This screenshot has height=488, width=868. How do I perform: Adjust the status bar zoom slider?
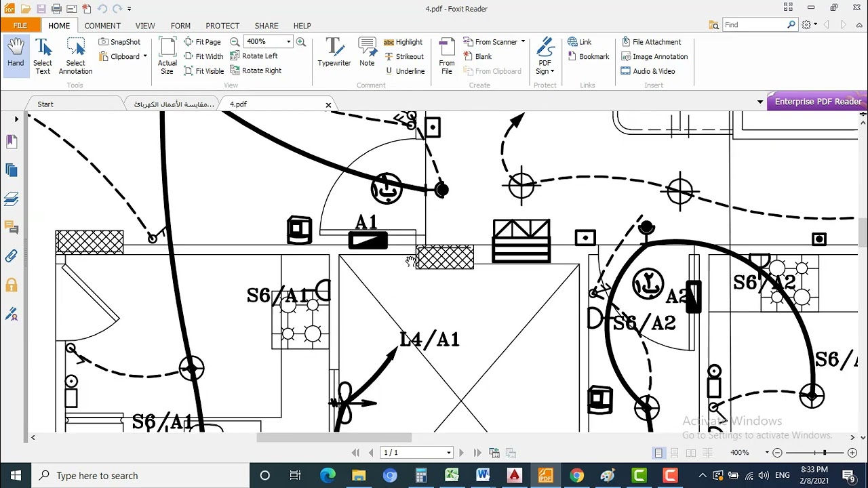pos(825,453)
